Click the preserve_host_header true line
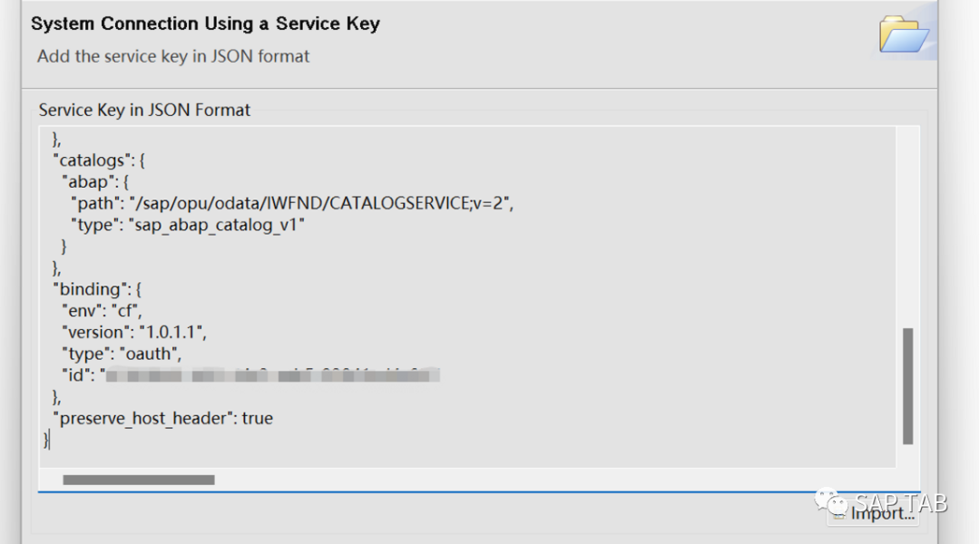Screen dimensions: 980x544 coord(163,418)
